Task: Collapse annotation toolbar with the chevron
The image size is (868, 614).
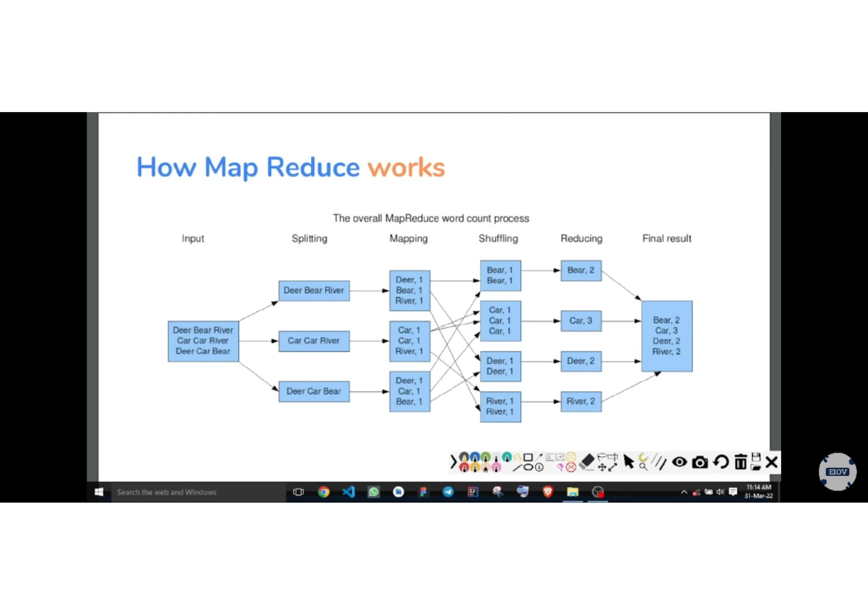Action: [x=454, y=461]
